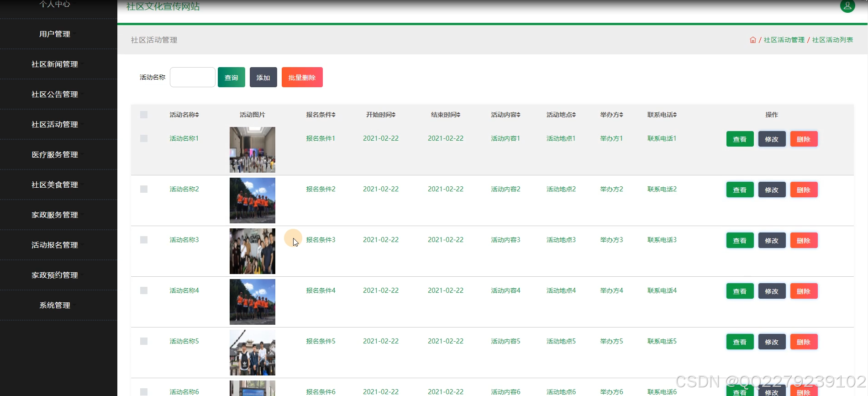Sort by 活动名称 column arrows
868x396 pixels.
click(197, 115)
